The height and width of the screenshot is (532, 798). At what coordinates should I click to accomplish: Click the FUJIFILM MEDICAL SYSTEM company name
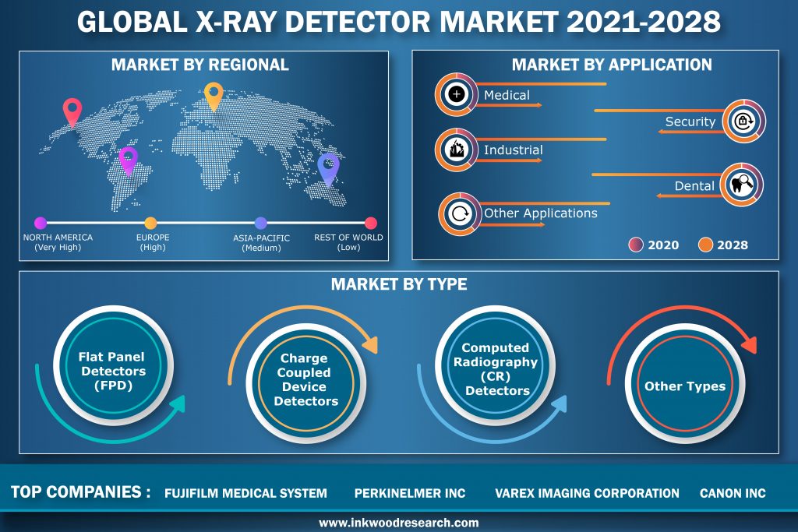[245, 493]
